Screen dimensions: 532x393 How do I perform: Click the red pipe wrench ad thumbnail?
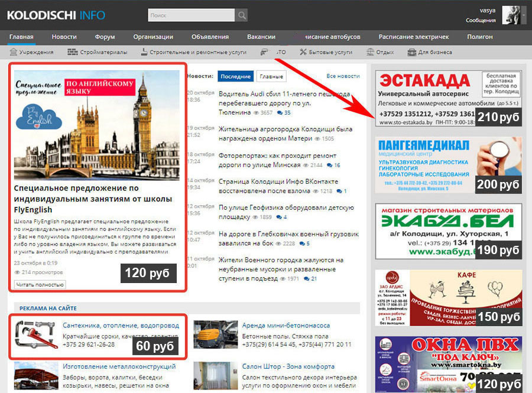click(x=36, y=334)
